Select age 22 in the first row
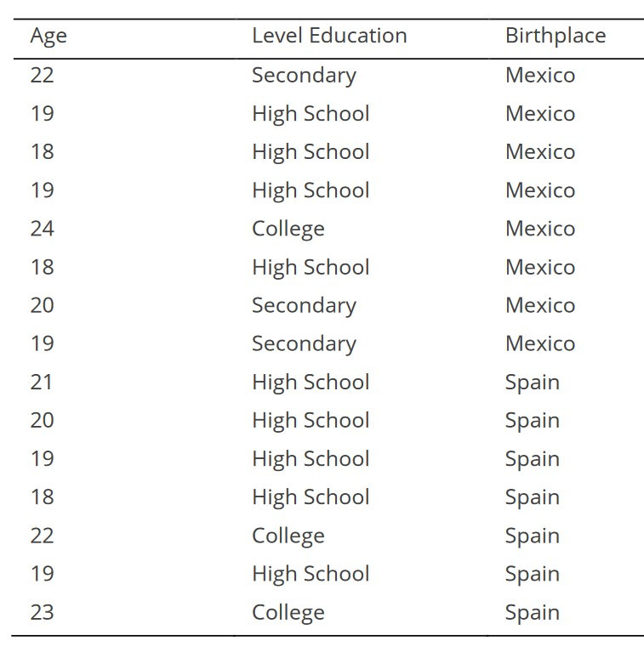Viewport: 644px width, 658px height. tap(42, 75)
